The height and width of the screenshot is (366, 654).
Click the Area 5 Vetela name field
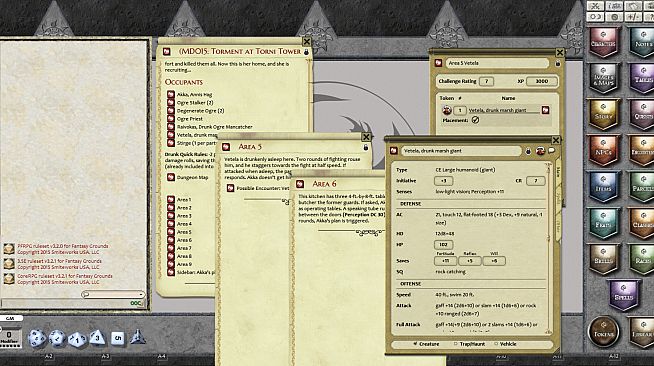(497, 63)
